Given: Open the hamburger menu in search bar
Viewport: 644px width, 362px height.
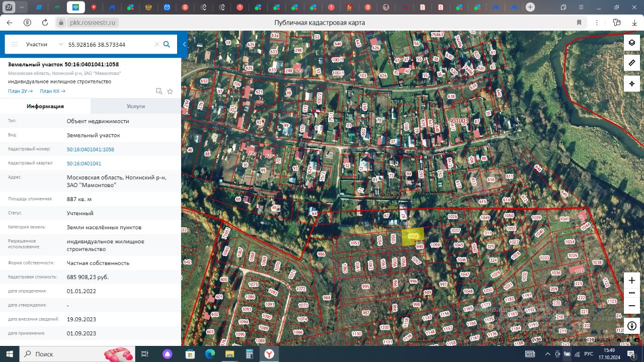Looking at the screenshot, I should click(15, 44).
